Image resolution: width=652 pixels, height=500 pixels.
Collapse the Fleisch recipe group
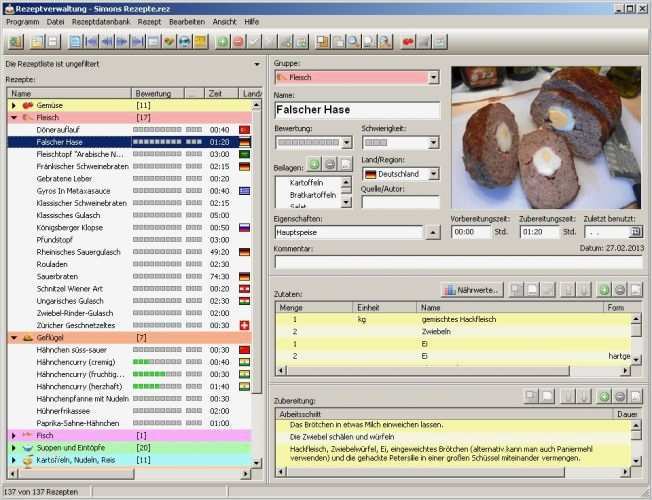coord(14,117)
